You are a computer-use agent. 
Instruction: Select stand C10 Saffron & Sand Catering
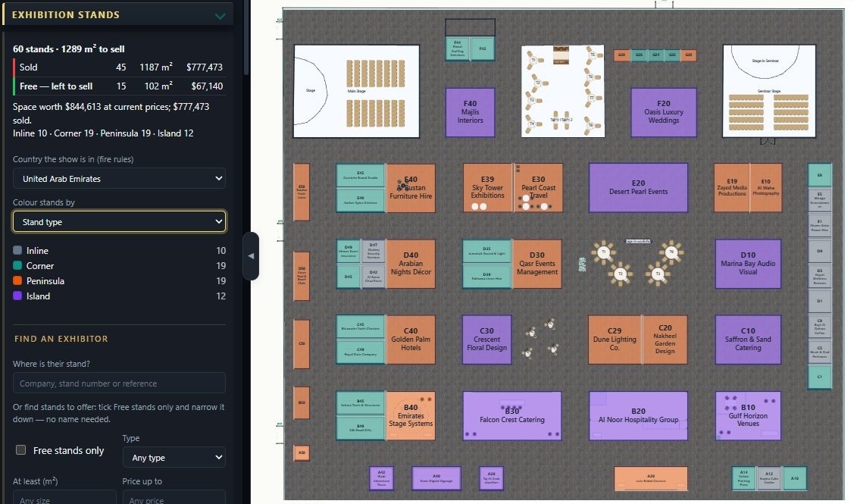tap(748, 340)
